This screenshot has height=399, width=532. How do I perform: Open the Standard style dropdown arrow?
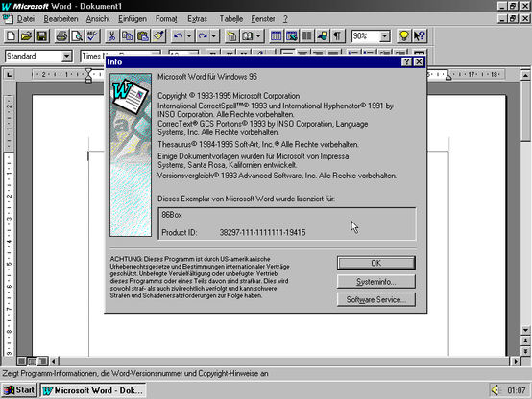tap(67, 56)
